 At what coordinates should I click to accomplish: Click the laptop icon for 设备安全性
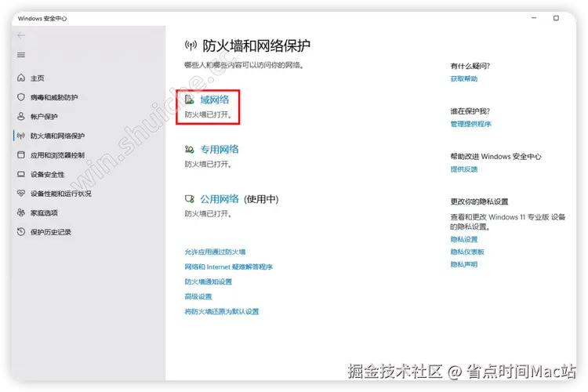click(x=21, y=174)
